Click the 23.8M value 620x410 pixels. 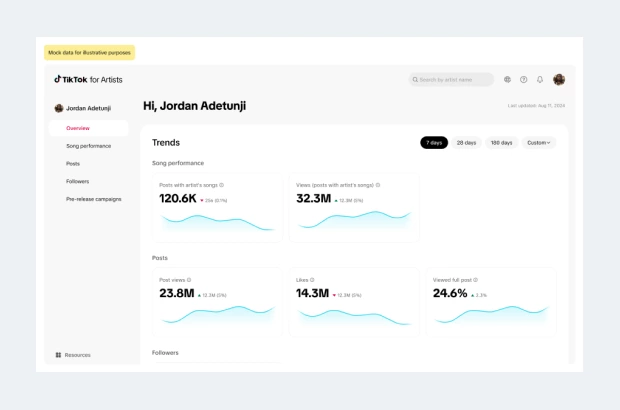(177, 293)
